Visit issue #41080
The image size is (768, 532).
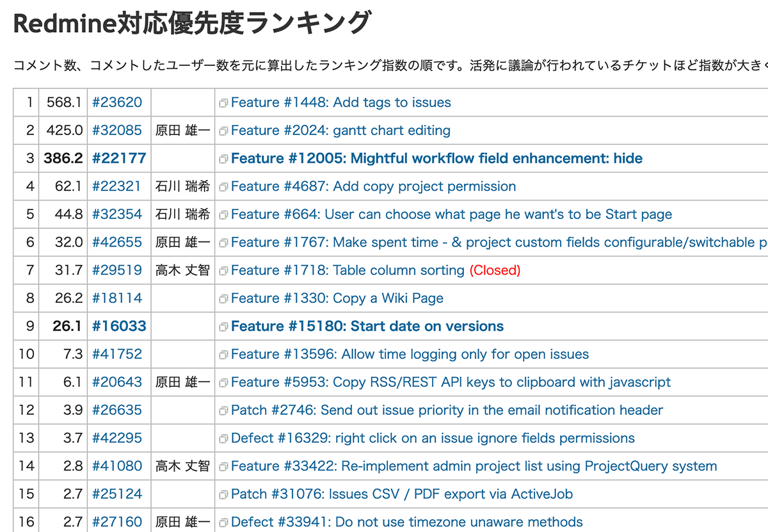[x=117, y=466]
